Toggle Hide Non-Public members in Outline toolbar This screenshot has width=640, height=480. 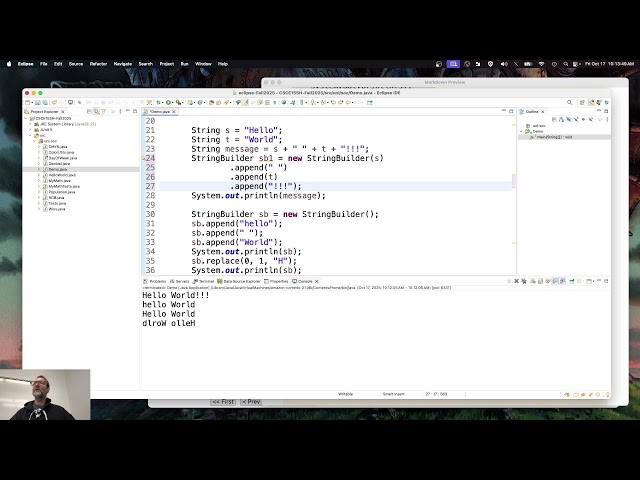click(x=584, y=120)
